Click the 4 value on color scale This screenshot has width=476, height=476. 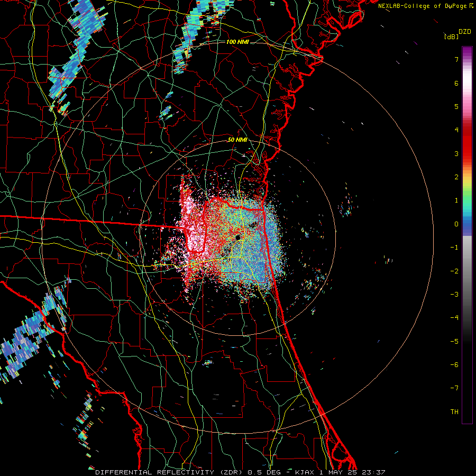456,130
